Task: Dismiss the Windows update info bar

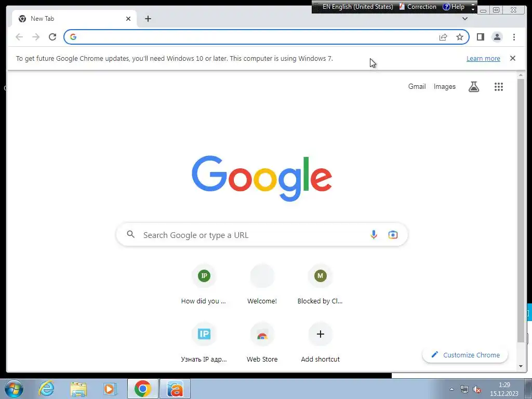Action: [x=513, y=58]
